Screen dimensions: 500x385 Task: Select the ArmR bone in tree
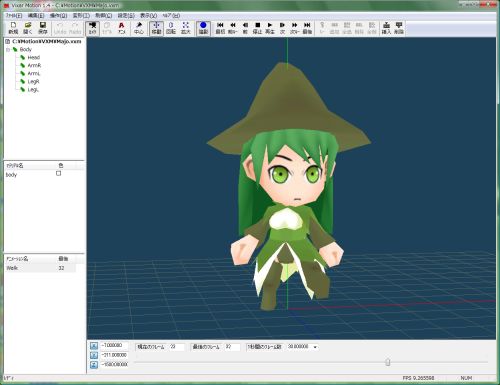coord(34,65)
